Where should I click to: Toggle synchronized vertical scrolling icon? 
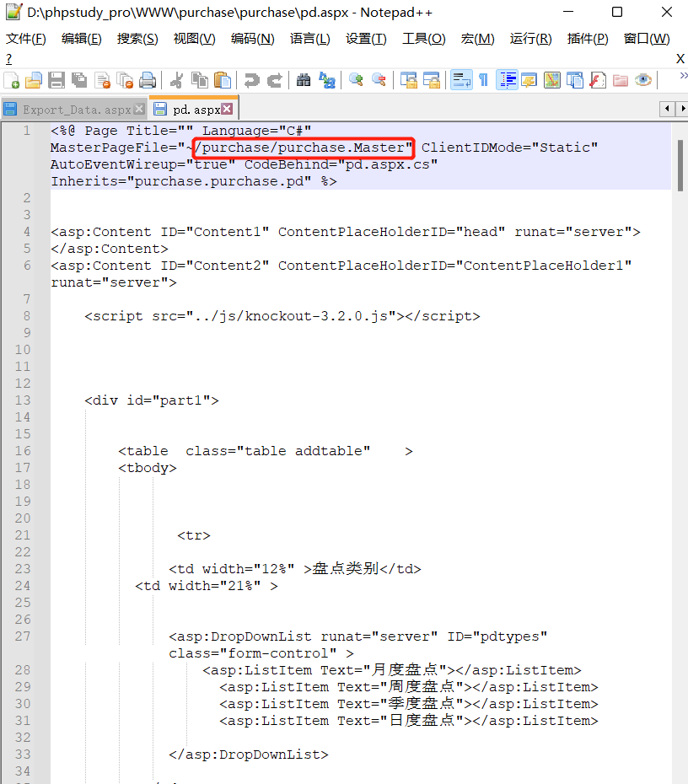[408, 80]
